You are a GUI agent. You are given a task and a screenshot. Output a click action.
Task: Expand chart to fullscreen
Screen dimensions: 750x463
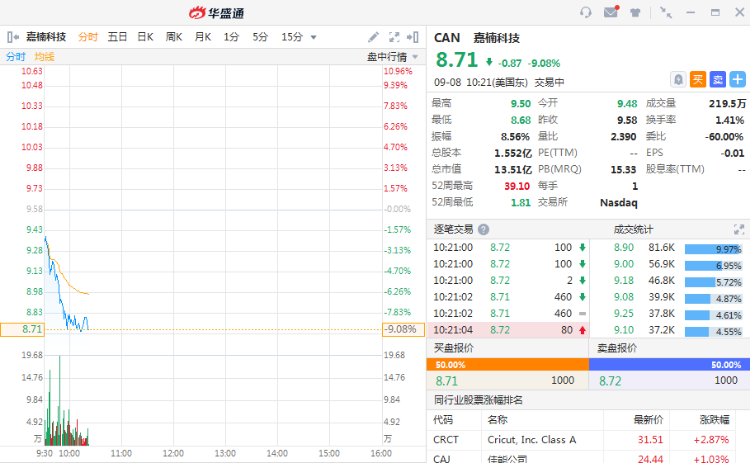(x=393, y=37)
